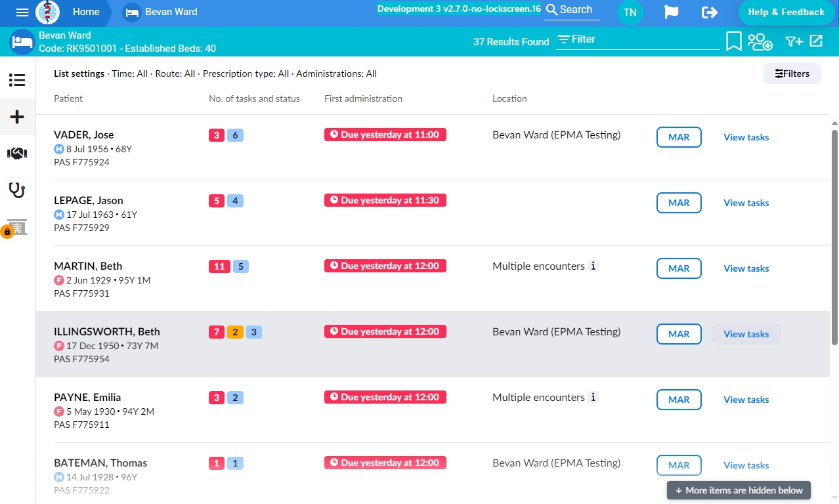839x504 pixels.
Task: Open MAR for MARTIN, Beth
Action: click(x=679, y=268)
